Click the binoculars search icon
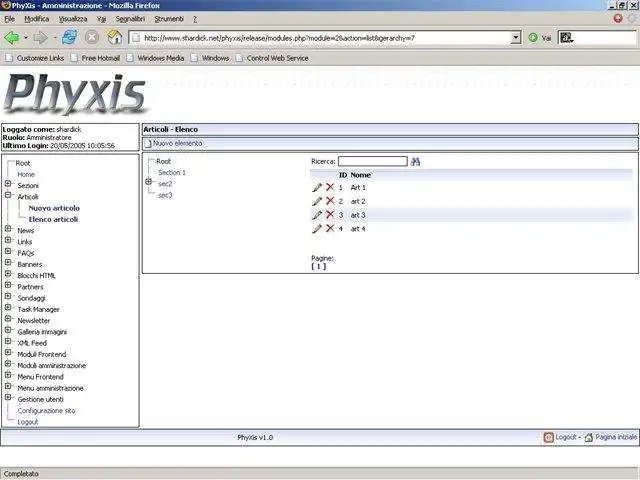Image resolution: width=640 pixels, height=480 pixels. 416,162
